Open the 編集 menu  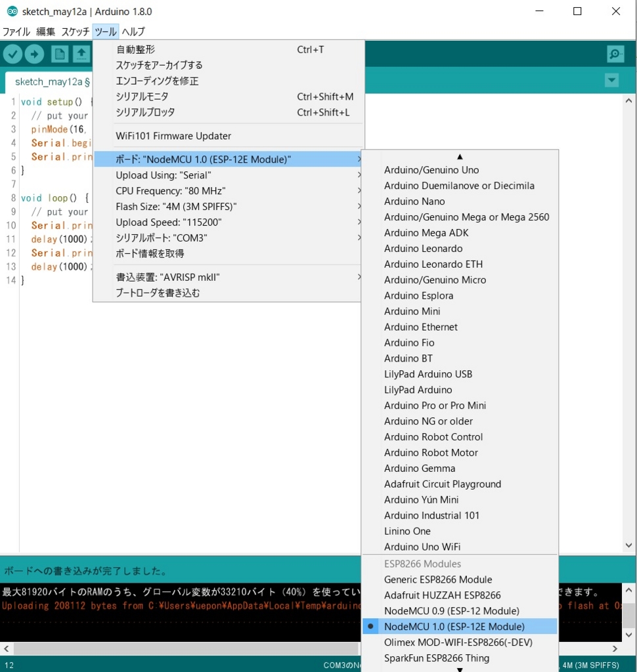point(45,31)
